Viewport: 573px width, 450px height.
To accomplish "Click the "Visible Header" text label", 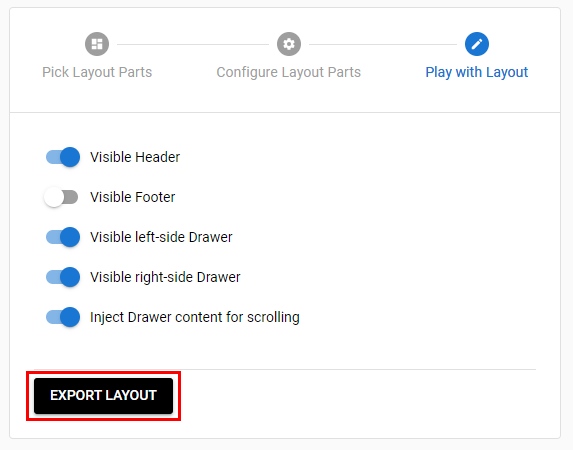I will pos(135,157).
